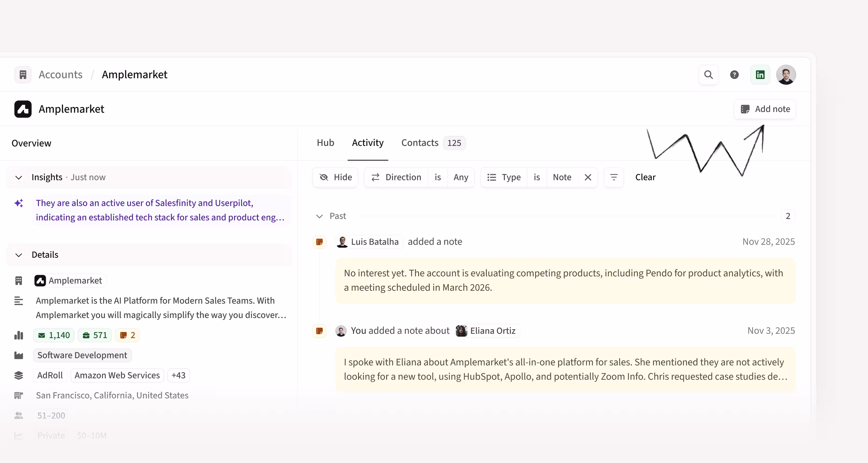The height and width of the screenshot is (463, 868).
Task: Click the Accounts building icon in breadcrumb
Action: click(23, 75)
